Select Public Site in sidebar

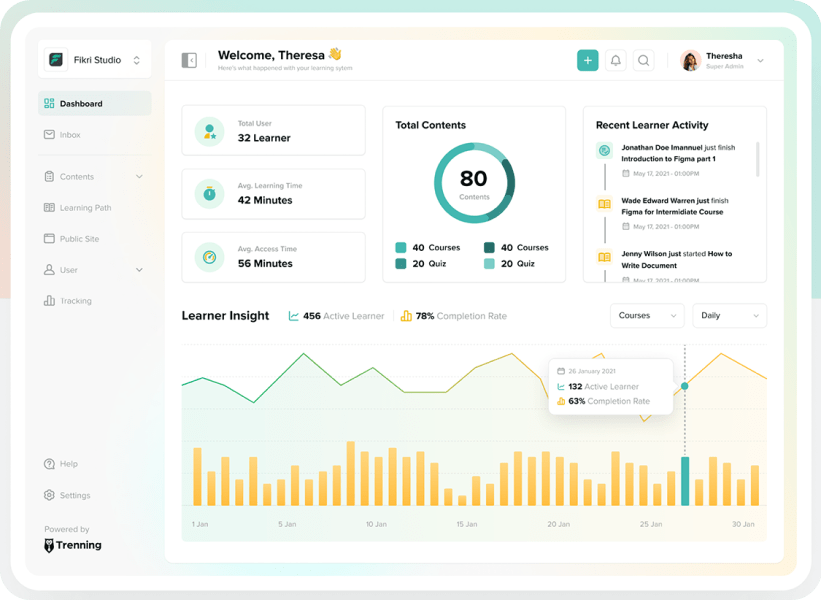click(79, 239)
